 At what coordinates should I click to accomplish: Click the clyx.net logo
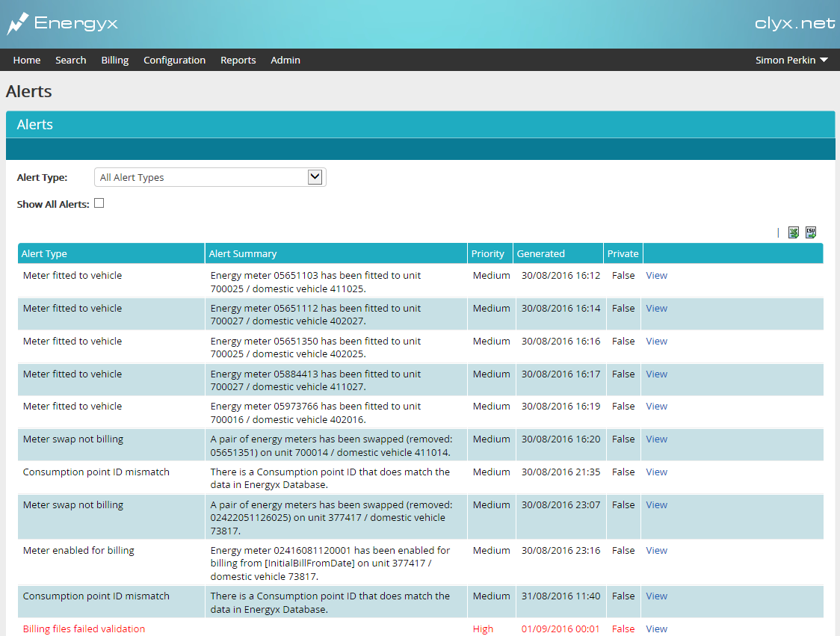794,24
